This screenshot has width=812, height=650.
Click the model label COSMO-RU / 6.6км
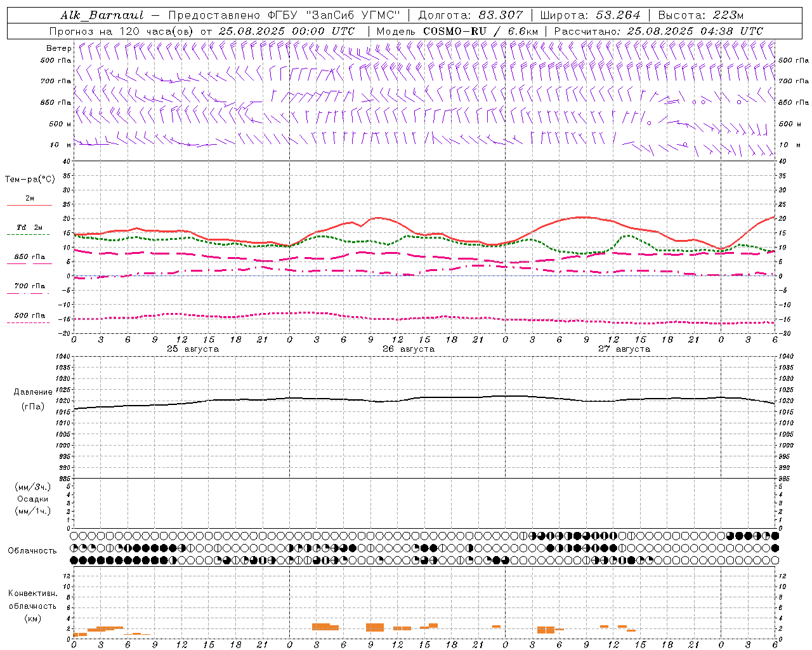(480, 31)
